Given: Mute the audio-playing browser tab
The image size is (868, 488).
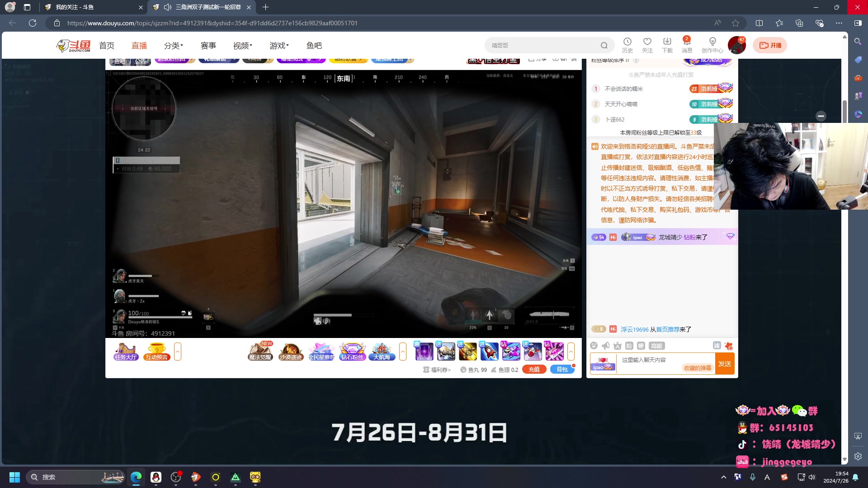Looking at the screenshot, I should pos(168,7).
